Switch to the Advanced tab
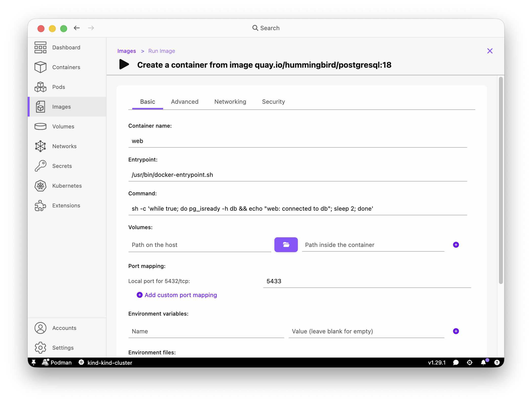The image size is (532, 404). click(185, 102)
